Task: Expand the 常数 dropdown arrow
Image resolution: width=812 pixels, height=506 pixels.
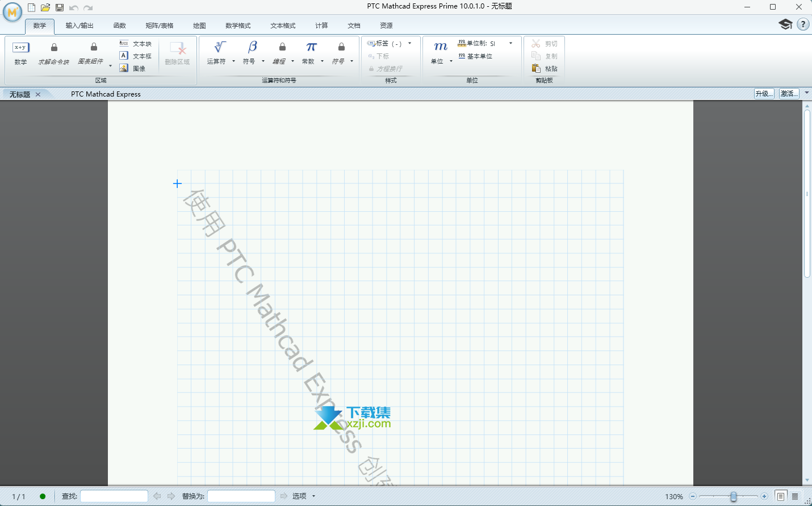Action: click(322, 61)
